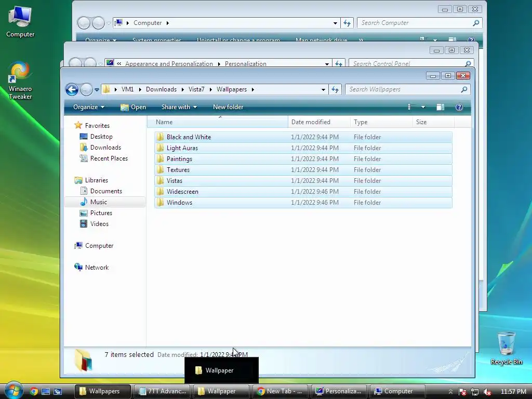Open address dropdown in Computer window
The width and height of the screenshot is (532, 399).
point(335,23)
